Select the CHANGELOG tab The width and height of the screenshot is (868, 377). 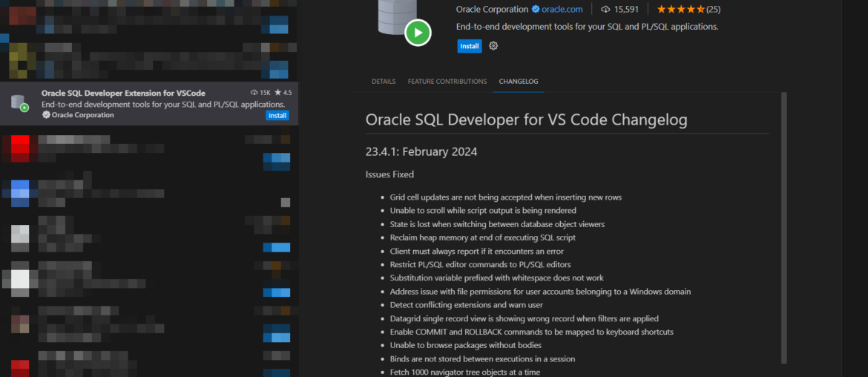518,82
